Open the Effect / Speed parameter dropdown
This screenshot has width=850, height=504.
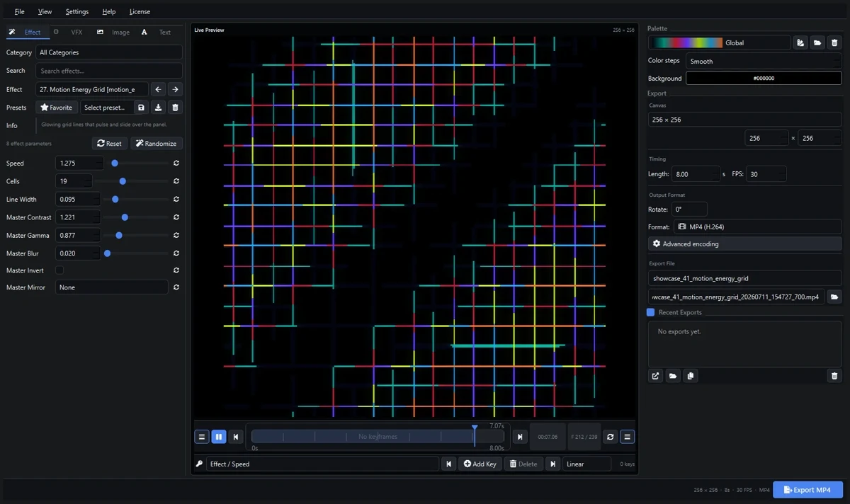click(322, 464)
